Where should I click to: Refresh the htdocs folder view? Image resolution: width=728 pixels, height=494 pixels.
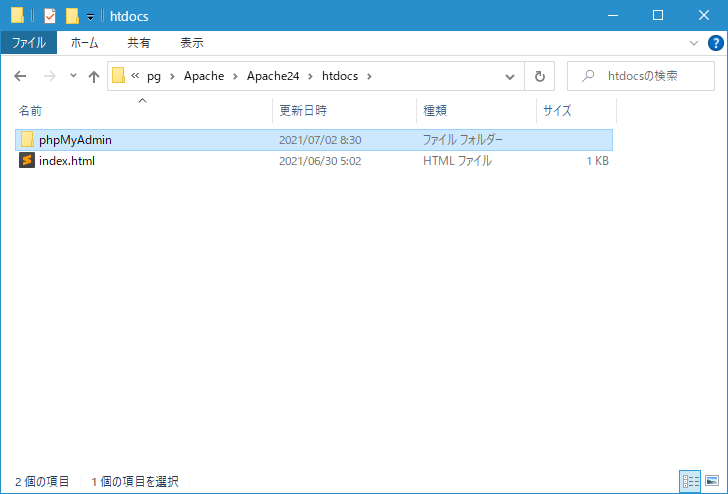pyautogui.click(x=540, y=76)
